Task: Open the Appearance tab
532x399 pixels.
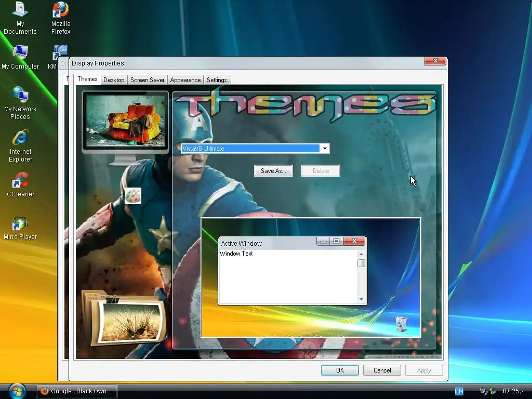Action: pyautogui.click(x=185, y=79)
